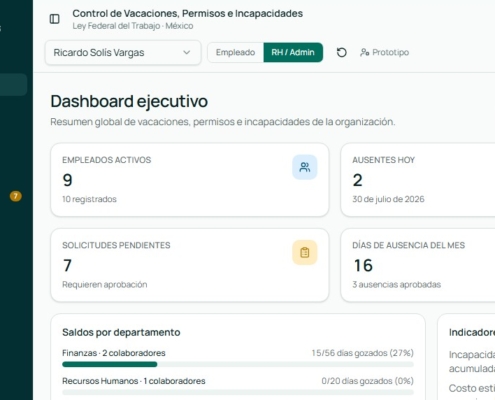Screen dimensions: 495x400
Task: Click the orange 7 badge in sidebar
Action: [15, 196]
